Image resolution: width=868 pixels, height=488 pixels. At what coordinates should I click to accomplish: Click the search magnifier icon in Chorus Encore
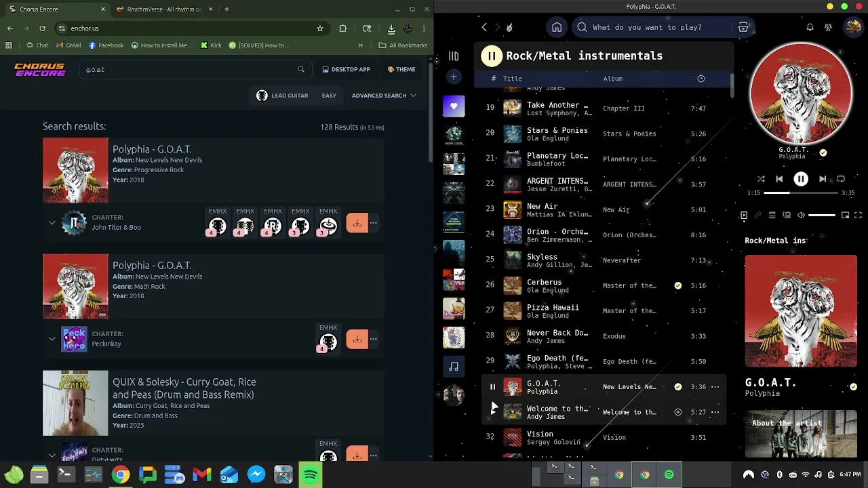click(x=301, y=69)
